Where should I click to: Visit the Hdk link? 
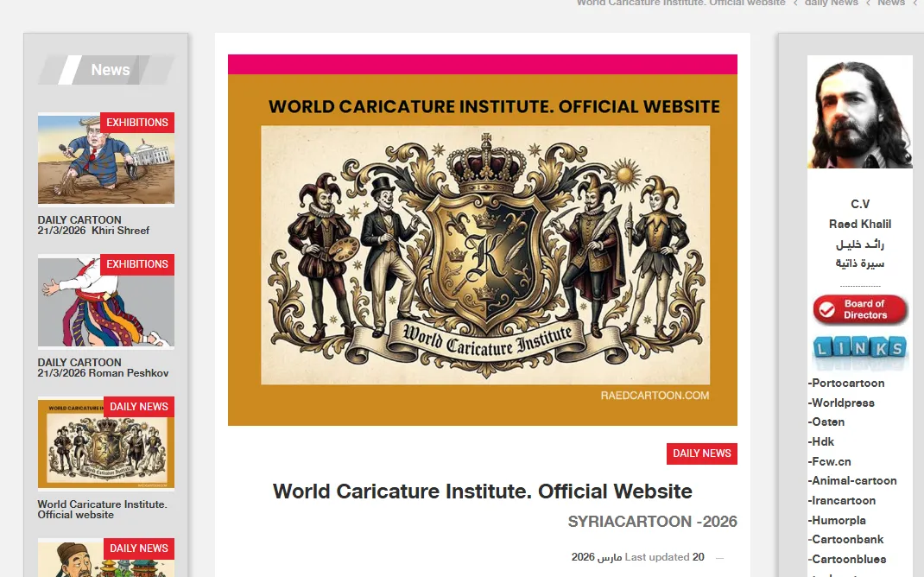(821, 442)
